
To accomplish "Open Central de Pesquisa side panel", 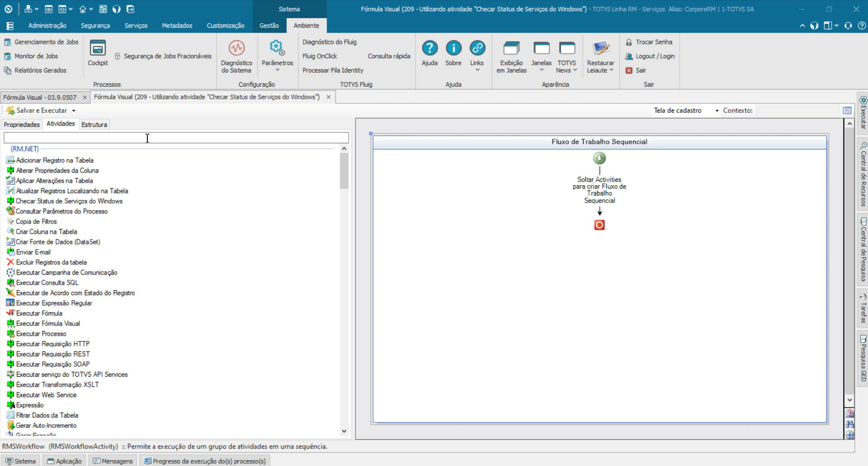I will click(863, 249).
